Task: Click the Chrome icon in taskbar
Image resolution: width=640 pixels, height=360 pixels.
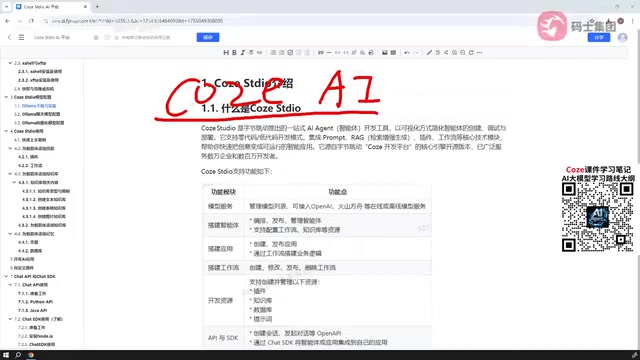Action: (31, 355)
